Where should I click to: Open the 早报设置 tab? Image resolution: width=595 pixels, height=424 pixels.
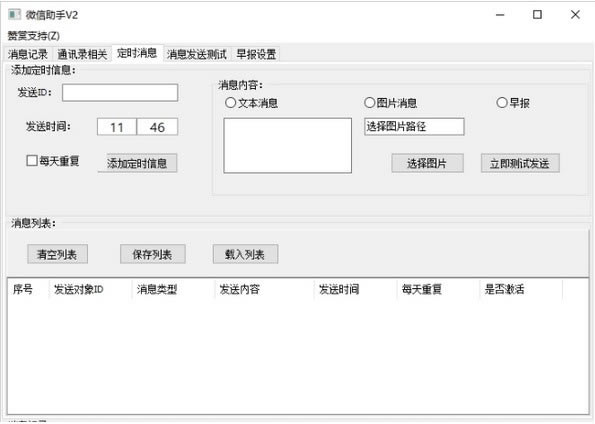[x=256, y=54]
